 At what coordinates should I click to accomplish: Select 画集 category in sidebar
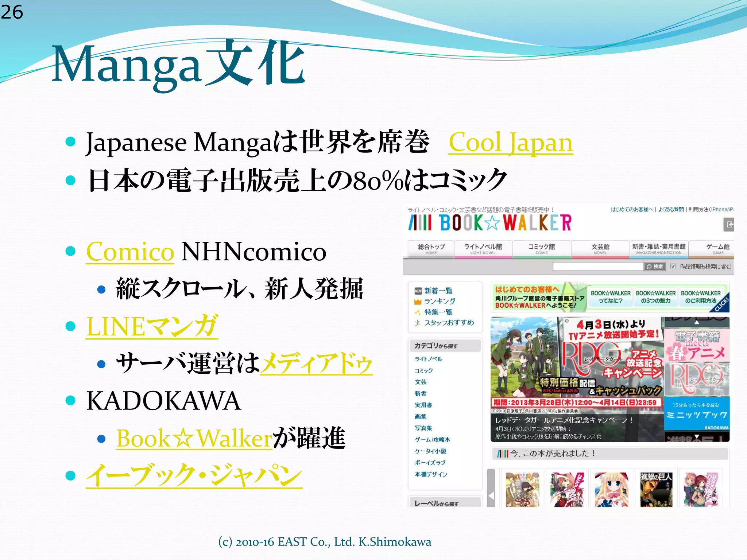click(x=421, y=417)
